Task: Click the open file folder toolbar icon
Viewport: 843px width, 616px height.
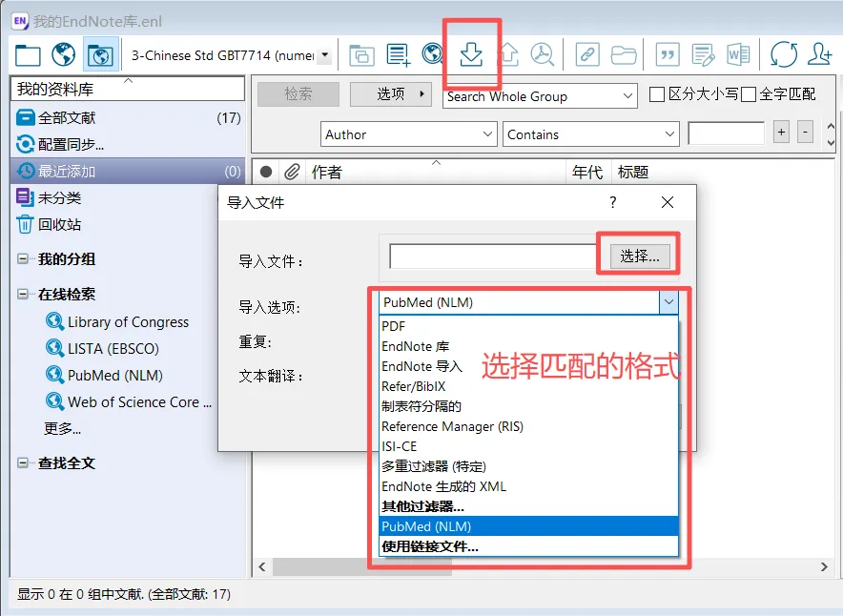Action: click(624, 54)
